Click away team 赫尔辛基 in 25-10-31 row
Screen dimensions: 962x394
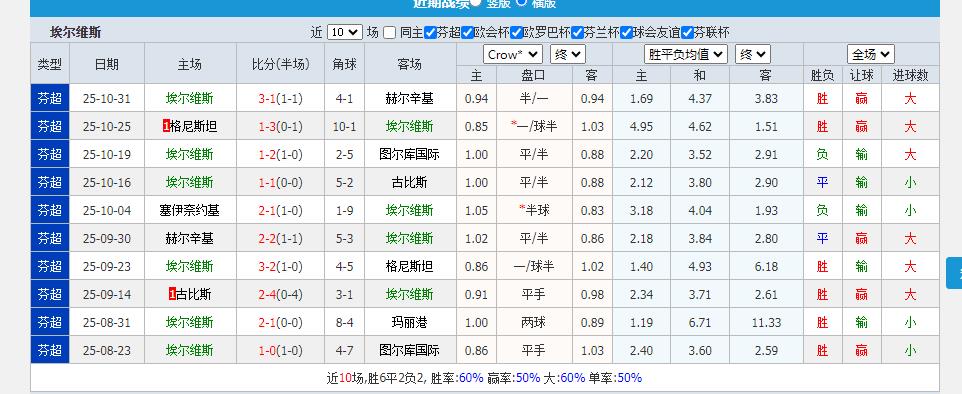click(409, 98)
